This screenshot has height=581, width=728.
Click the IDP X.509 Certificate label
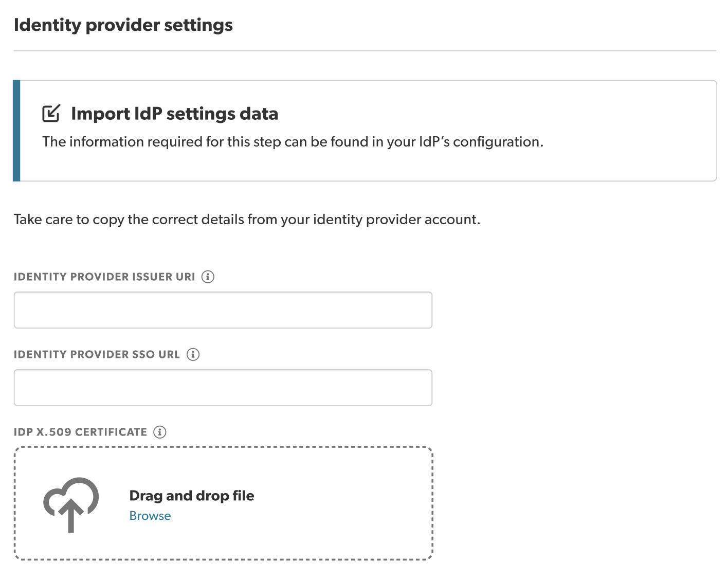point(80,432)
